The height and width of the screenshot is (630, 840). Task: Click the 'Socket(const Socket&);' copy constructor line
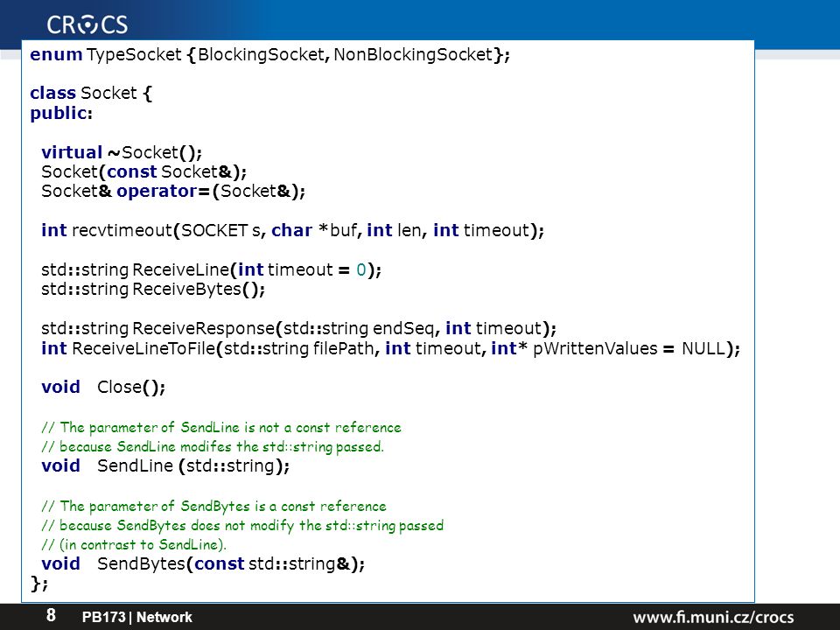point(144,171)
